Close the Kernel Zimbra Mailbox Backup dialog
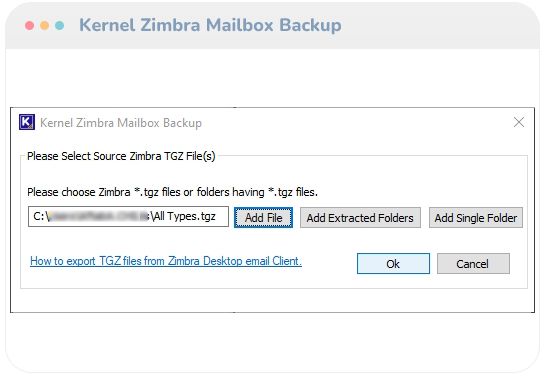The height and width of the screenshot is (380, 545). pos(519,122)
